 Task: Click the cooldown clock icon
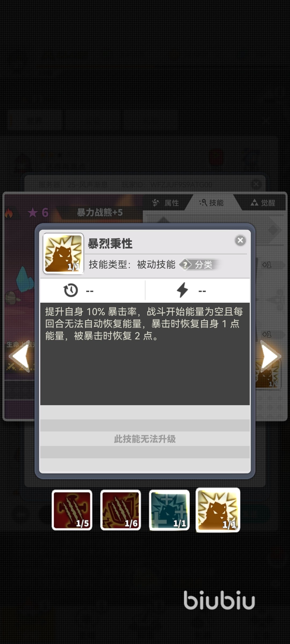point(71,290)
